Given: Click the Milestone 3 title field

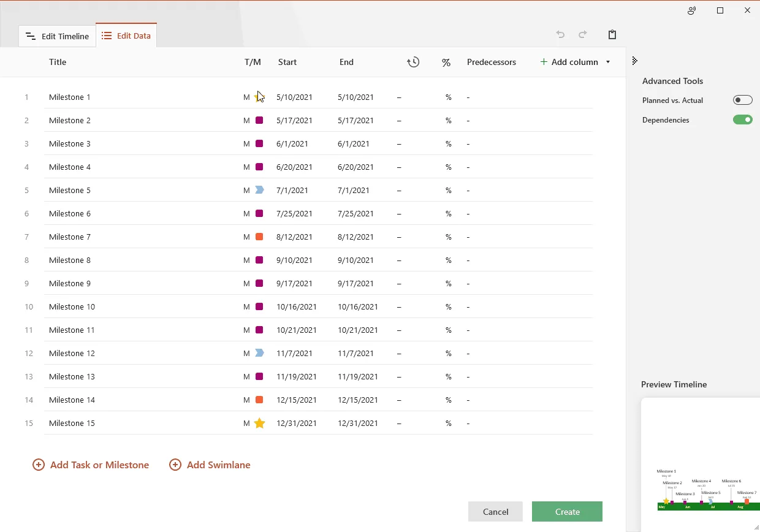Looking at the screenshot, I should pyautogui.click(x=70, y=144).
